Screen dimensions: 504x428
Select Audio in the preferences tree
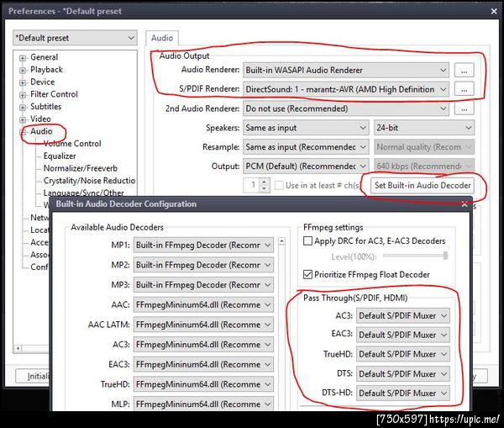41,131
